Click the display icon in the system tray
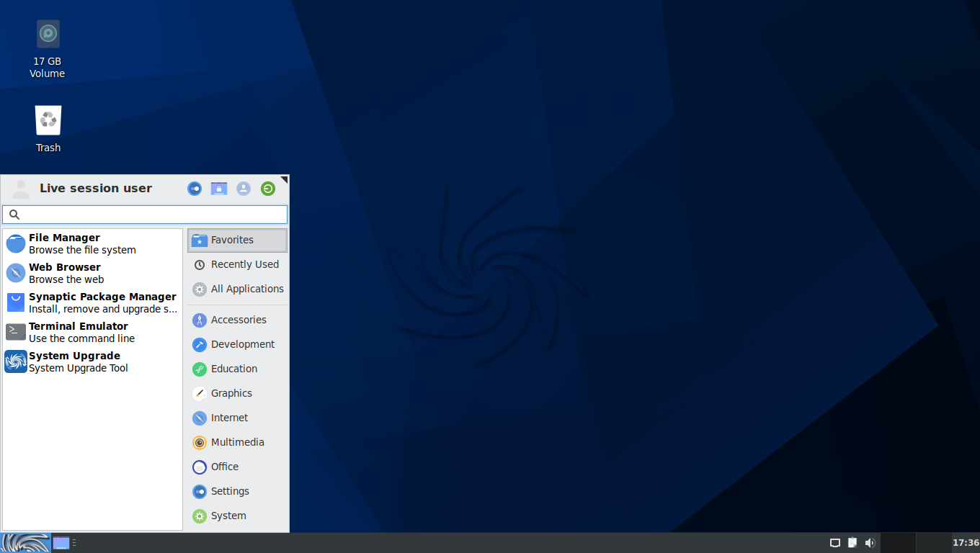980x553 pixels. click(x=835, y=543)
